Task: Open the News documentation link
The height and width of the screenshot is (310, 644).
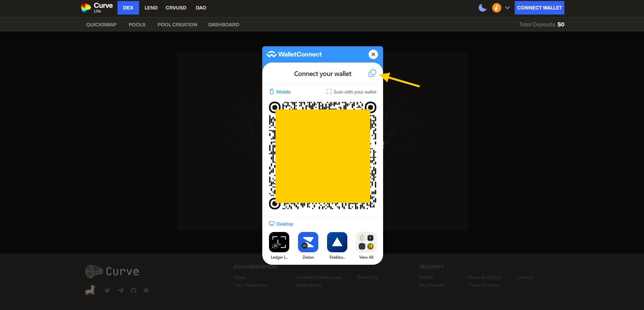Action: pyautogui.click(x=239, y=277)
